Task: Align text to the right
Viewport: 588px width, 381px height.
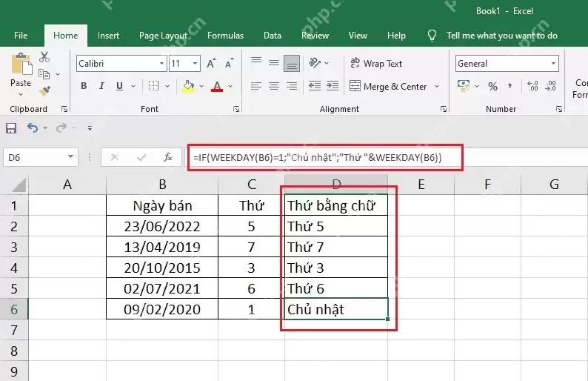Action: (x=292, y=86)
